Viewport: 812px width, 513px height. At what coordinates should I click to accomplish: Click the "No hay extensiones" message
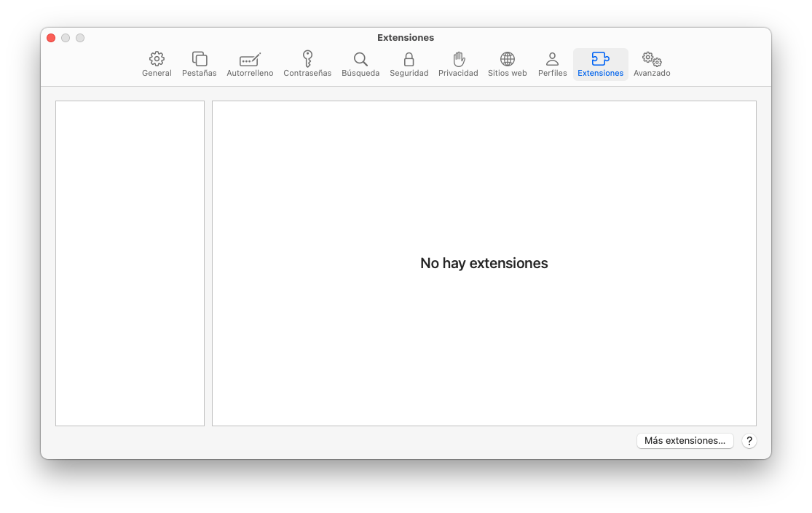coord(484,263)
